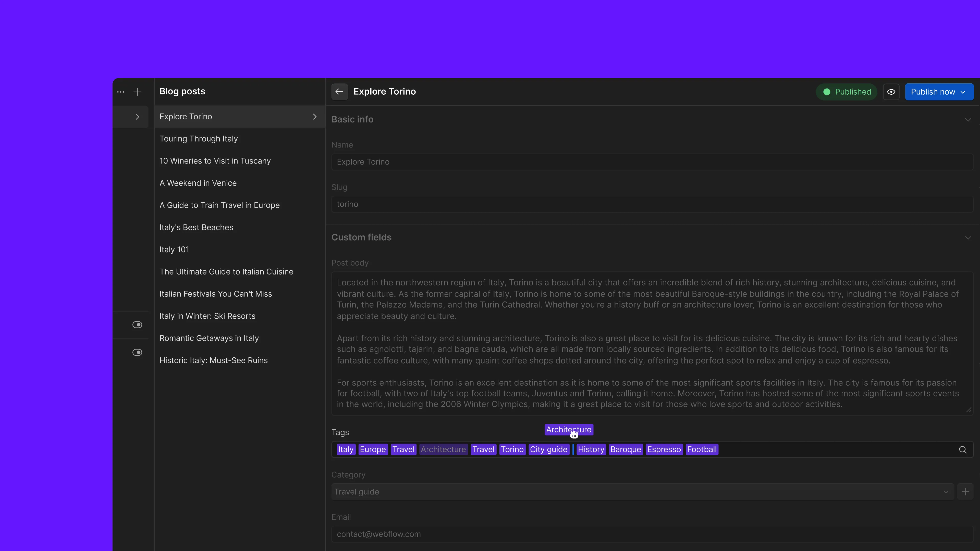The height and width of the screenshot is (551, 980).
Task: Open the Category Travel guide dropdown
Action: [643, 492]
